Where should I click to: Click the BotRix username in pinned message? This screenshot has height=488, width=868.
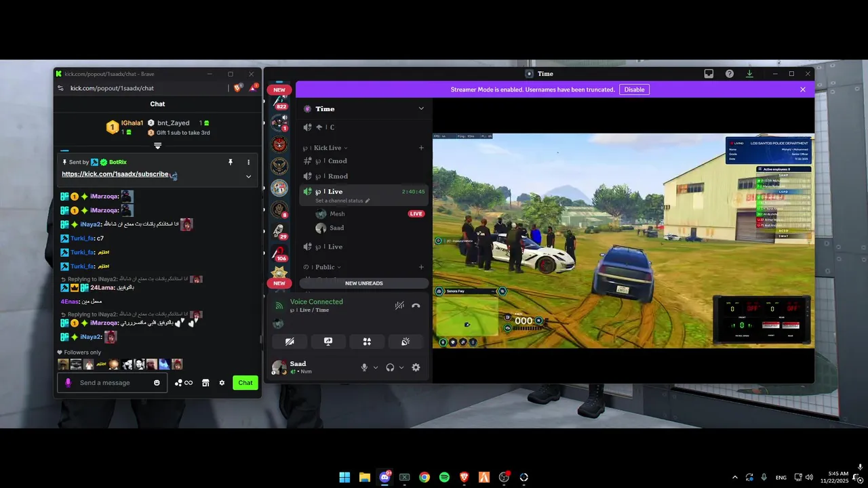click(x=118, y=162)
